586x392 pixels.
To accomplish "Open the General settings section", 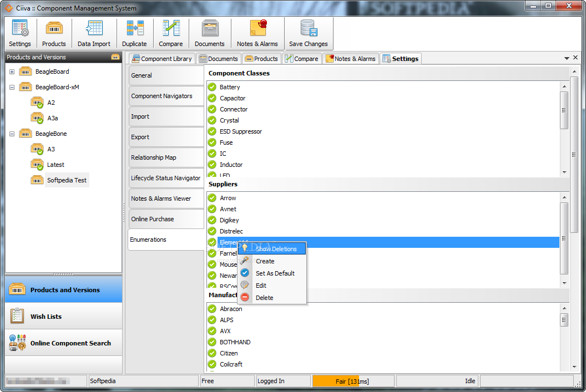I will point(166,75).
